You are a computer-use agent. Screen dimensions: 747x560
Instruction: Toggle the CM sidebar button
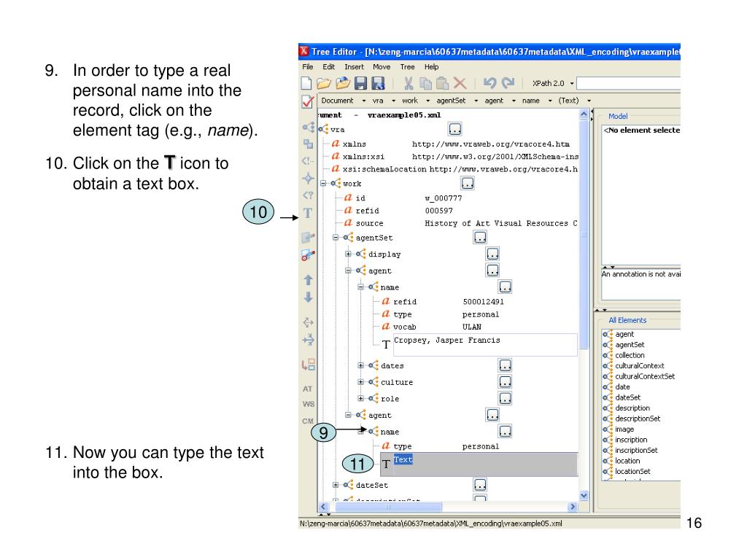(308, 421)
